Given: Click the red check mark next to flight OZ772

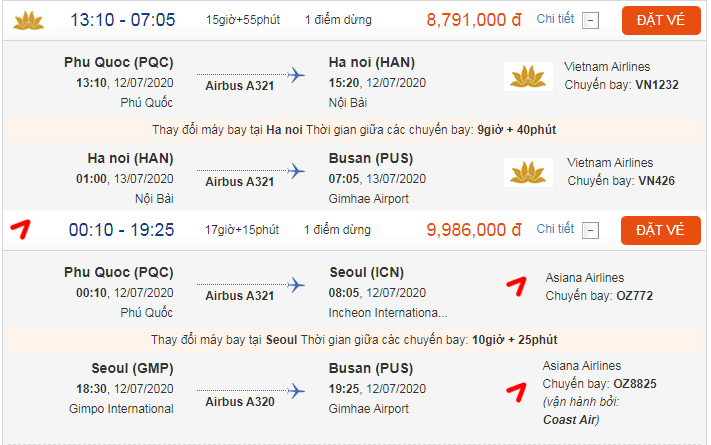Looking at the screenshot, I should click(515, 286).
